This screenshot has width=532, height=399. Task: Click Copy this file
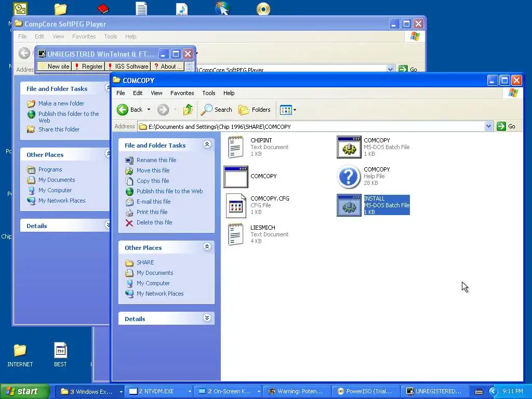click(x=153, y=181)
